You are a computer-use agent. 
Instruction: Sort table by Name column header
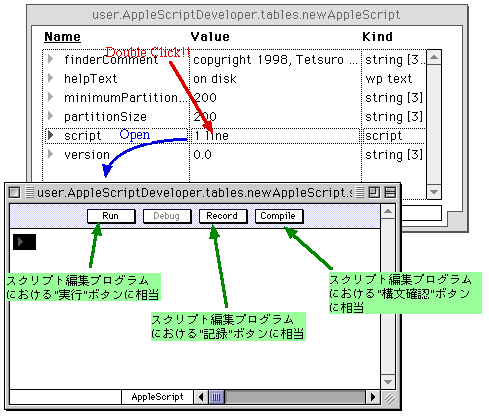click(62, 37)
